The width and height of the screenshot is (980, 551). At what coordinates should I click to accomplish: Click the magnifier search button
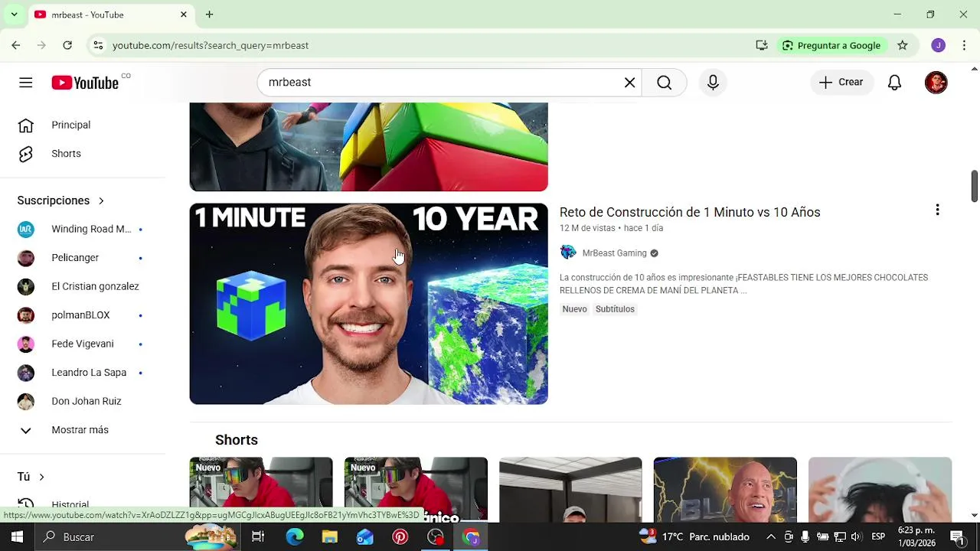665,83
